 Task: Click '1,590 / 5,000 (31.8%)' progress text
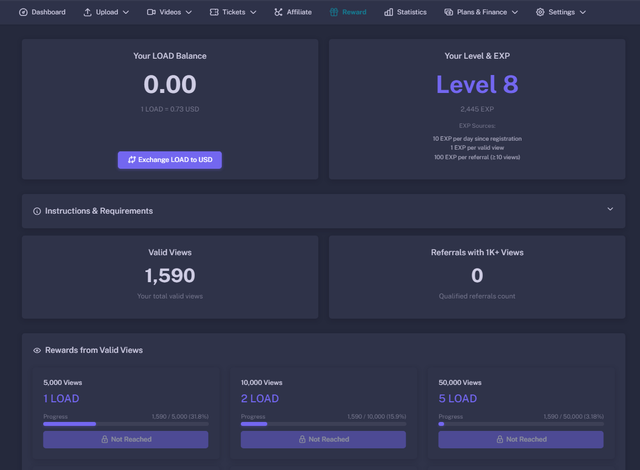[180, 417]
